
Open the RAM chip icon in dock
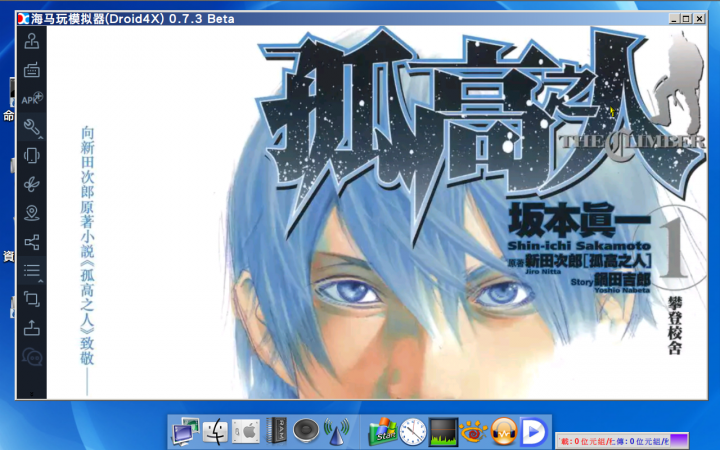(x=276, y=431)
